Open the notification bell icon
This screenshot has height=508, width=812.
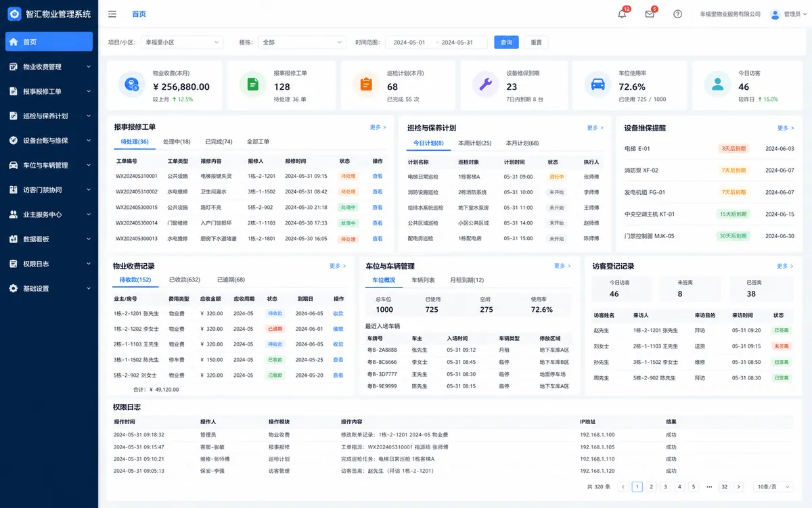click(x=622, y=14)
